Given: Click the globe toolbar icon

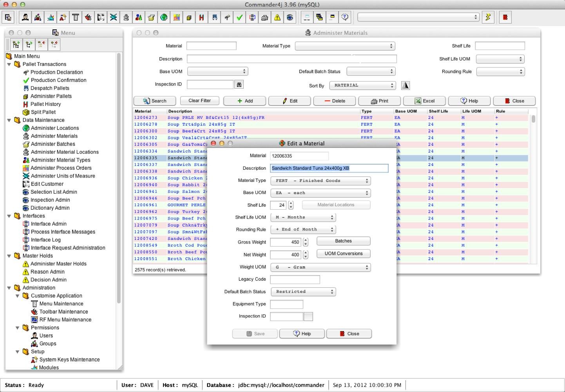Looking at the screenshot, I should (164, 17).
